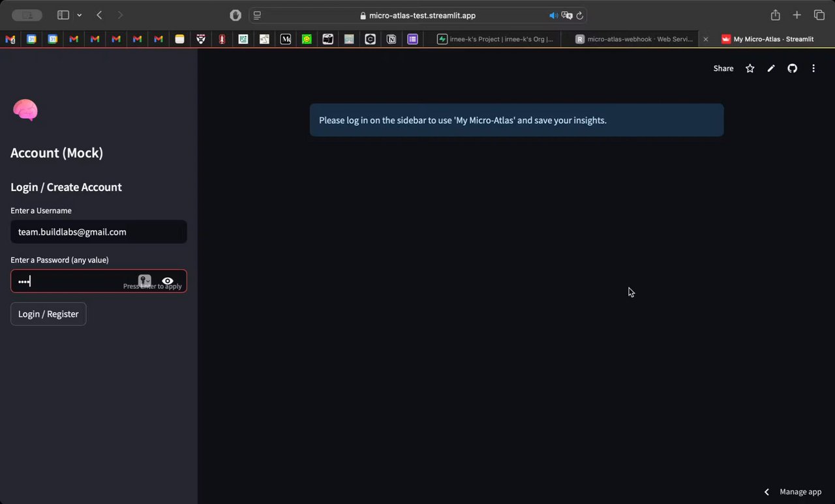Screen dimensions: 835x504
Task: Click Manage app link
Action: click(x=800, y=492)
